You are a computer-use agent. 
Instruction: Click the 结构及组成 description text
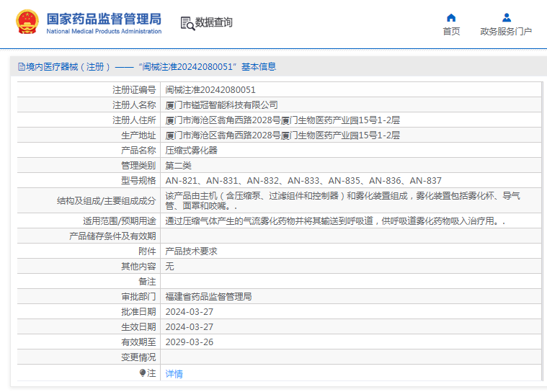[342, 200]
